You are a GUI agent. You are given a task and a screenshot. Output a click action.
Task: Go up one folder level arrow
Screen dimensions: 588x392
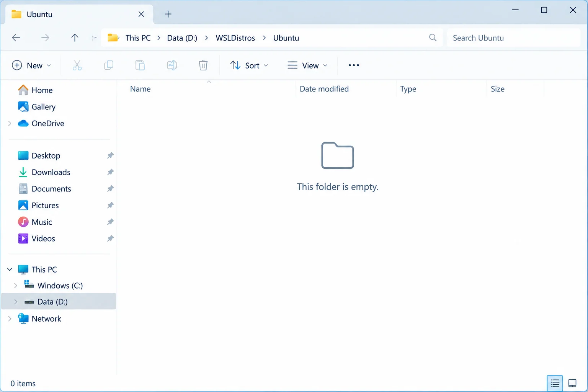tap(75, 38)
